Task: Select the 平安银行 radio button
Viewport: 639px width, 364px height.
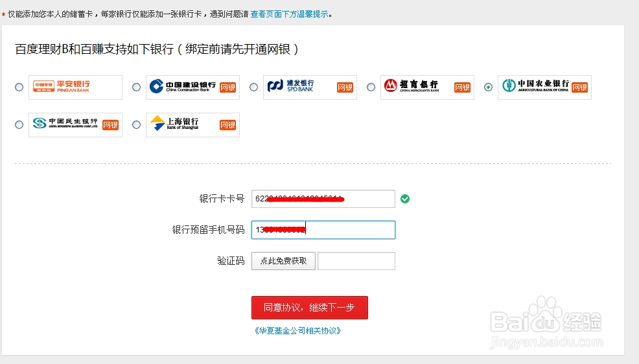Action: 19,87
